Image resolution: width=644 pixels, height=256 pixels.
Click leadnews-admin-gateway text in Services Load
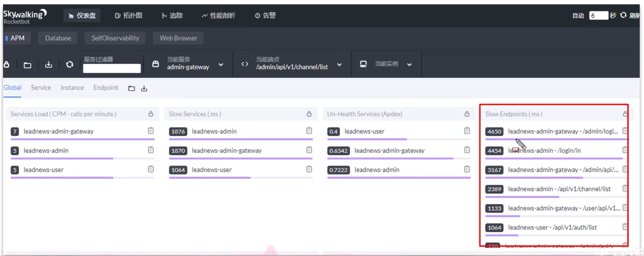click(x=59, y=131)
